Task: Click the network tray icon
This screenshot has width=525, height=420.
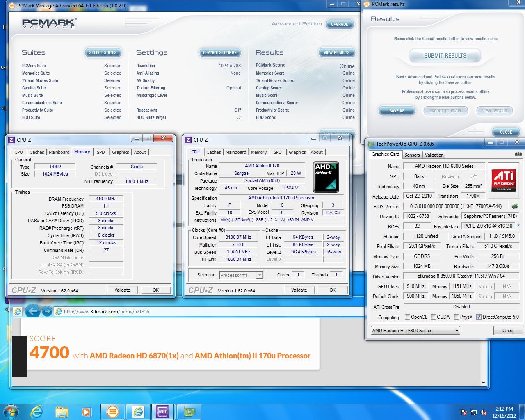Action: [474, 412]
